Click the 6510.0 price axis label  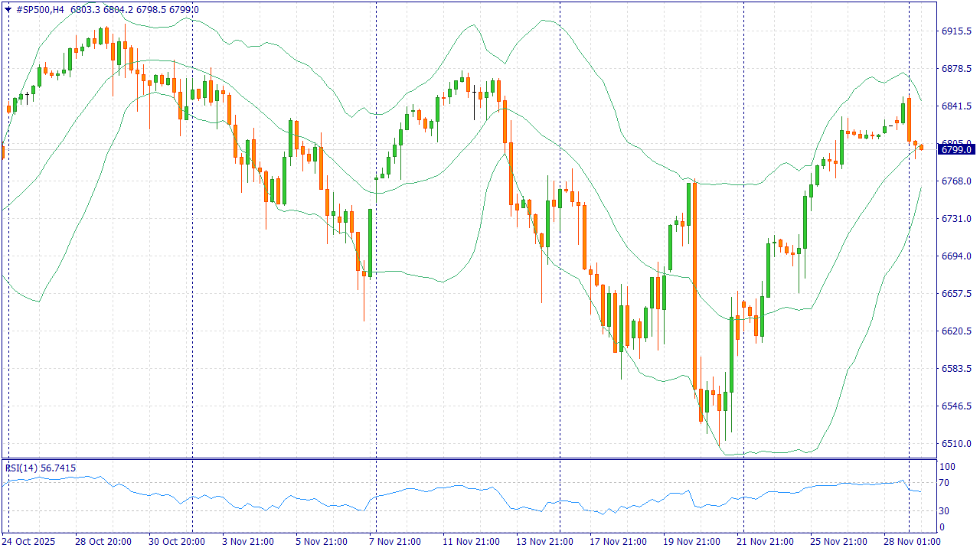pos(956,444)
